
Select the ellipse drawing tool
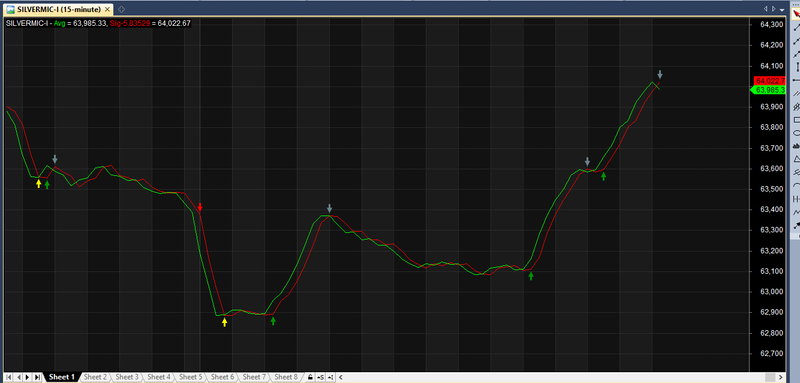[x=796, y=134]
